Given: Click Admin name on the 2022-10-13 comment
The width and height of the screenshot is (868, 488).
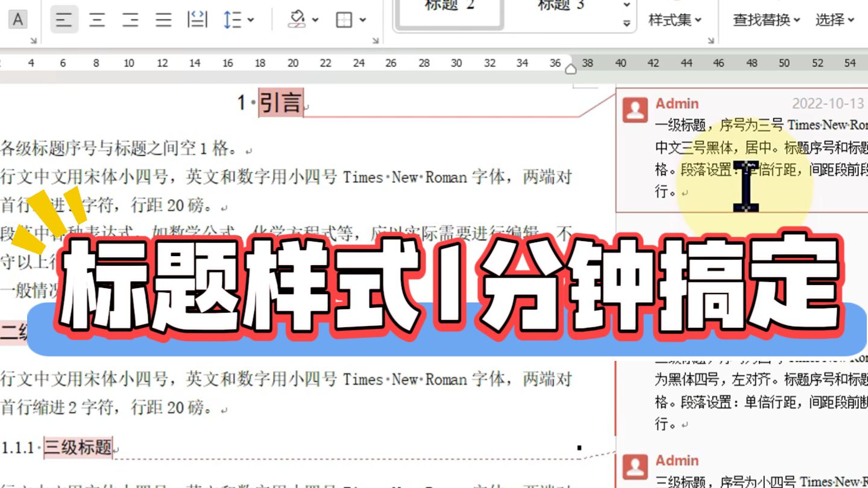Looking at the screenshot, I should click(x=677, y=104).
